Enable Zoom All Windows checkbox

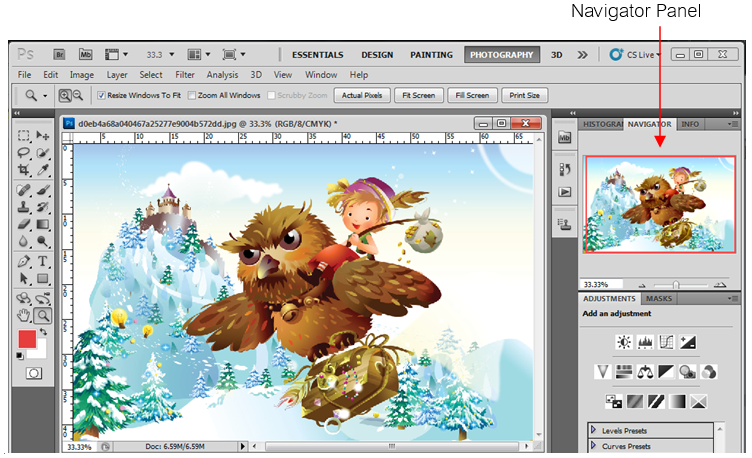tap(192, 96)
